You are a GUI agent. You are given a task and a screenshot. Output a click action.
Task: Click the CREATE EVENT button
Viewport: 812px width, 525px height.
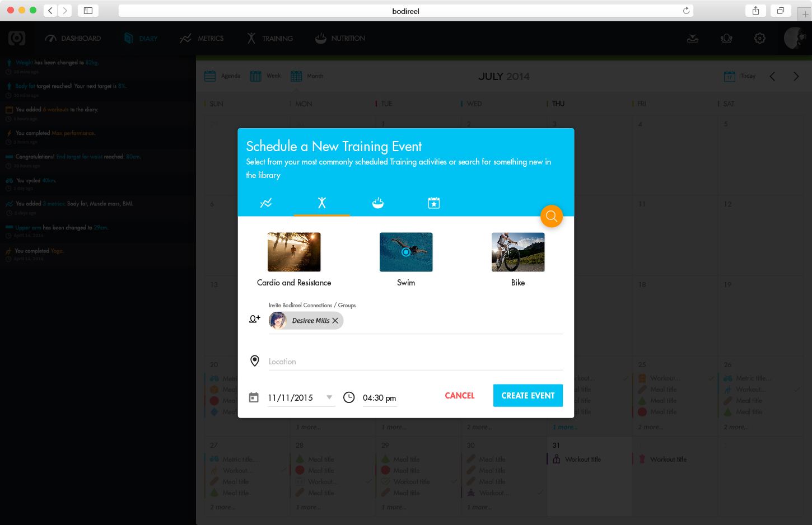[x=528, y=396]
